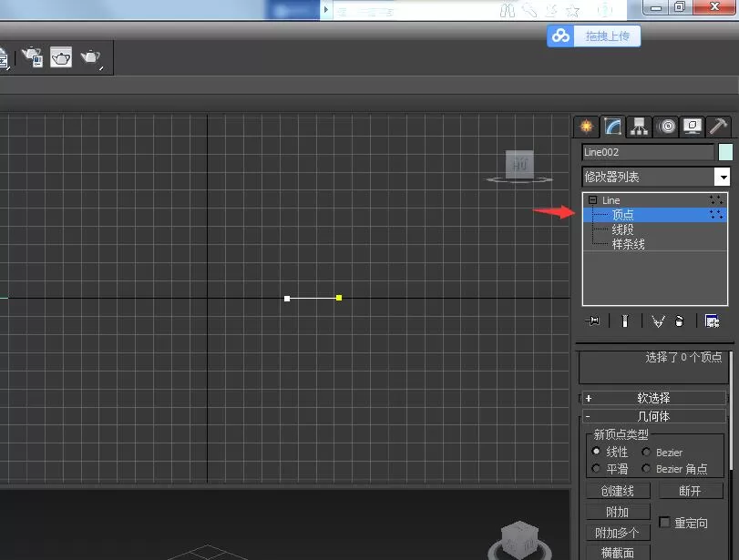
Task: Click the front ViewCube in viewport
Action: click(x=519, y=165)
